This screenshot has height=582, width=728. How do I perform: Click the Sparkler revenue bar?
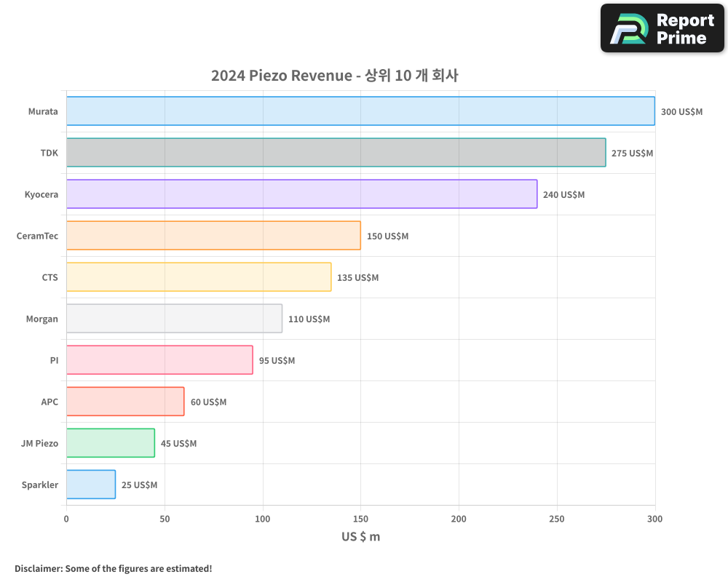click(x=90, y=485)
